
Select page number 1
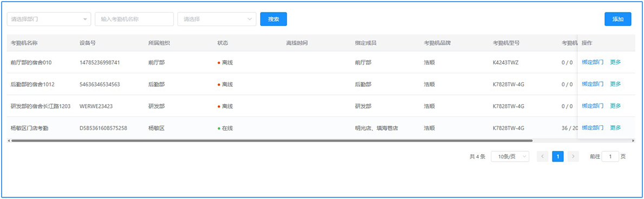[x=558, y=156]
